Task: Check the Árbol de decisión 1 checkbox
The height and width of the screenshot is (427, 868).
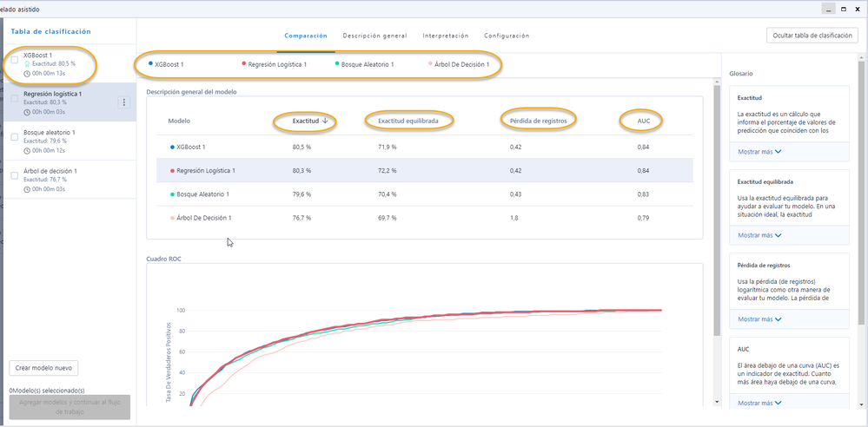Action: tap(15, 175)
